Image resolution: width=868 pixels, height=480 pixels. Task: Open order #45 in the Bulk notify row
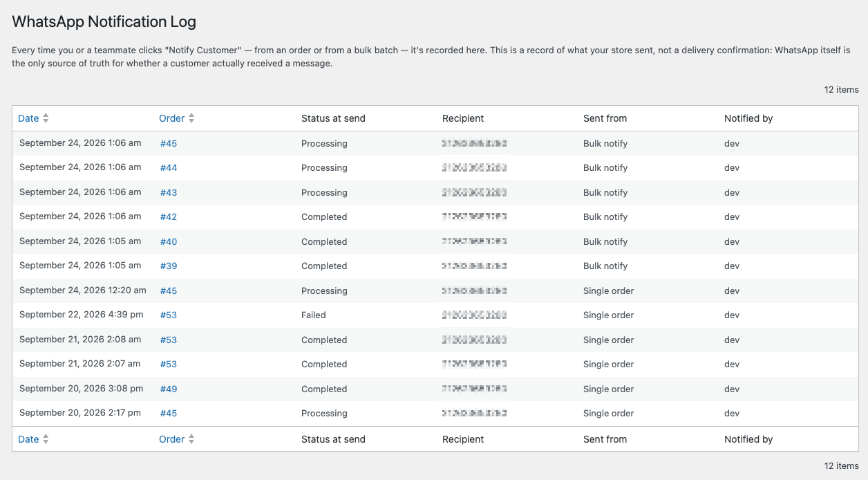169,143
